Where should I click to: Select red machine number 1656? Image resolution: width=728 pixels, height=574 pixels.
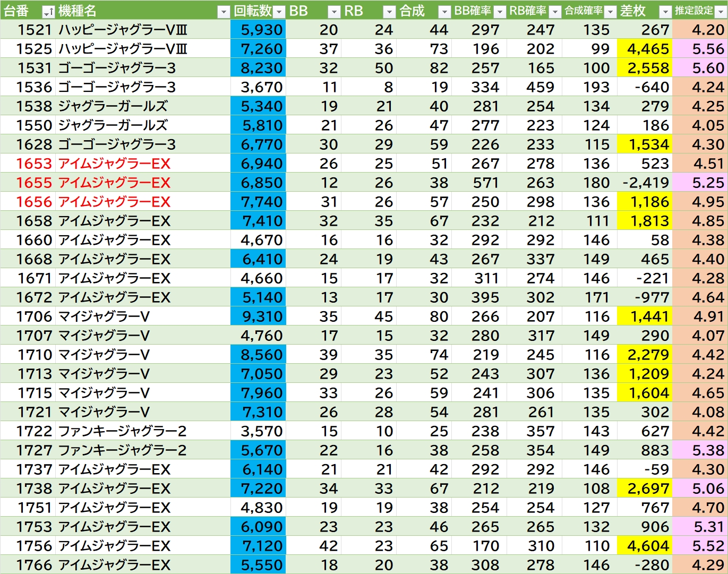click(x=28, y=202)
